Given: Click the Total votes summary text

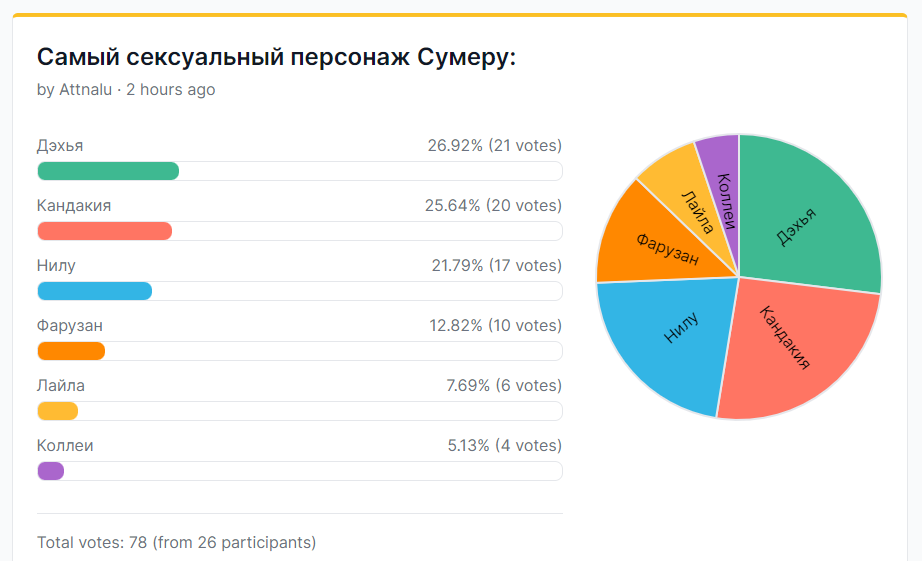Looking at the screenshot, I should [x=176, y=542].
